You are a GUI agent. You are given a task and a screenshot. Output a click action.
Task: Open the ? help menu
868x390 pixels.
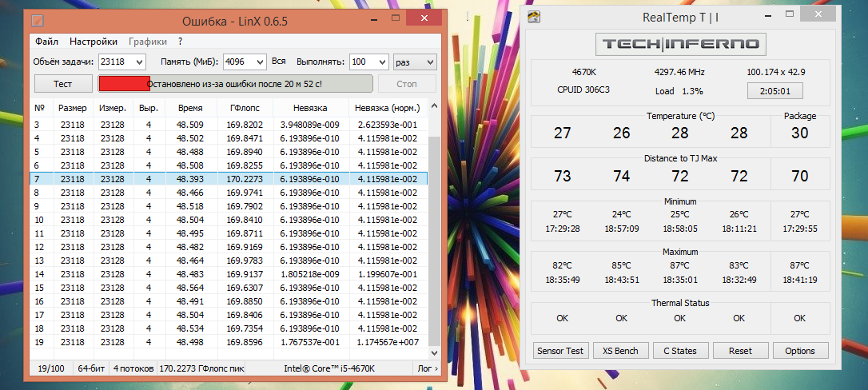181,42
